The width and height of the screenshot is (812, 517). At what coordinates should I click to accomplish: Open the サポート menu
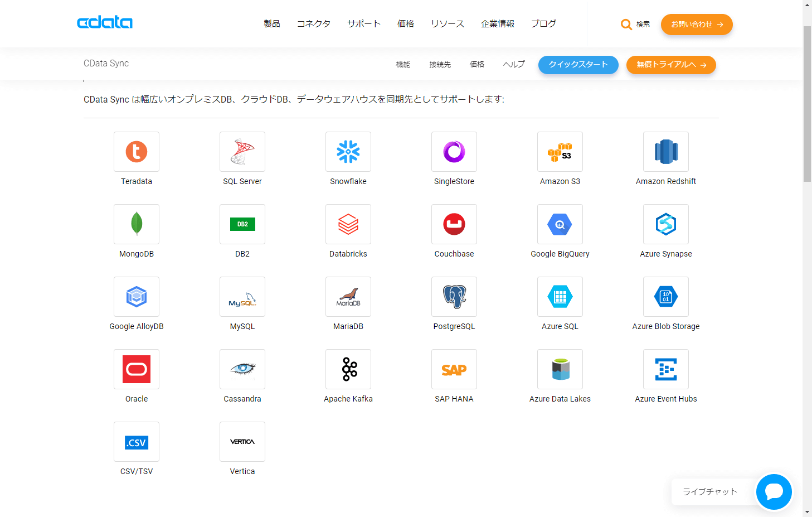coord(364,24)
